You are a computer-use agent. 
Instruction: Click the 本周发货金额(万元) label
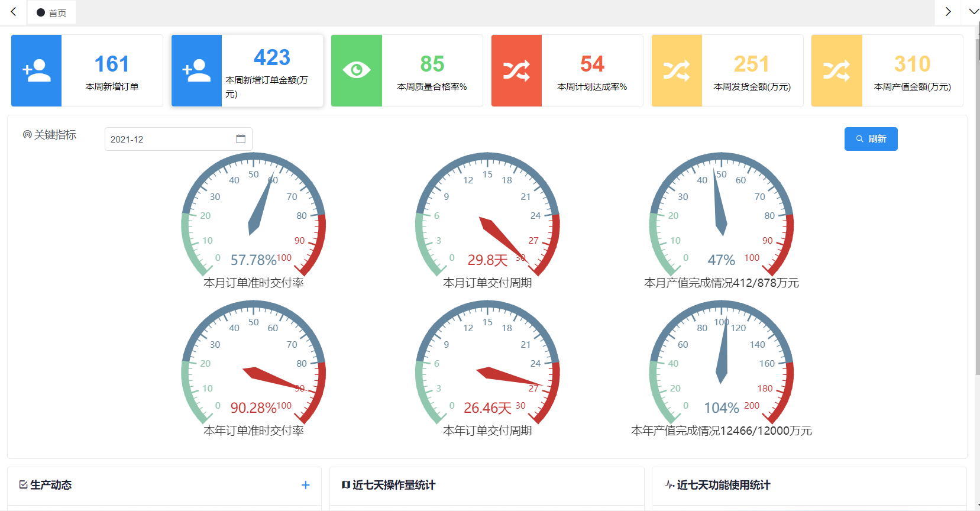pyautogui.click(x=752, y=87)
